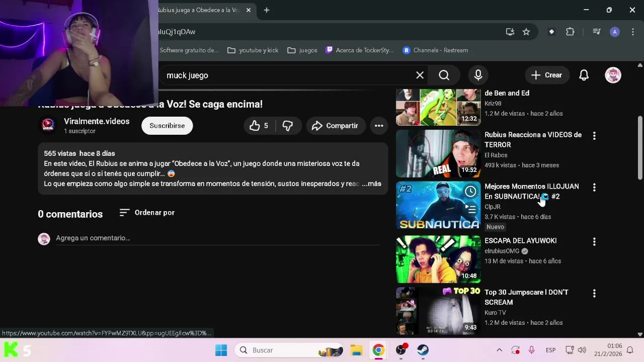This screenshot has height=362, width=644.
Task: Open Windows Start menu
Action: coord(221,350)
